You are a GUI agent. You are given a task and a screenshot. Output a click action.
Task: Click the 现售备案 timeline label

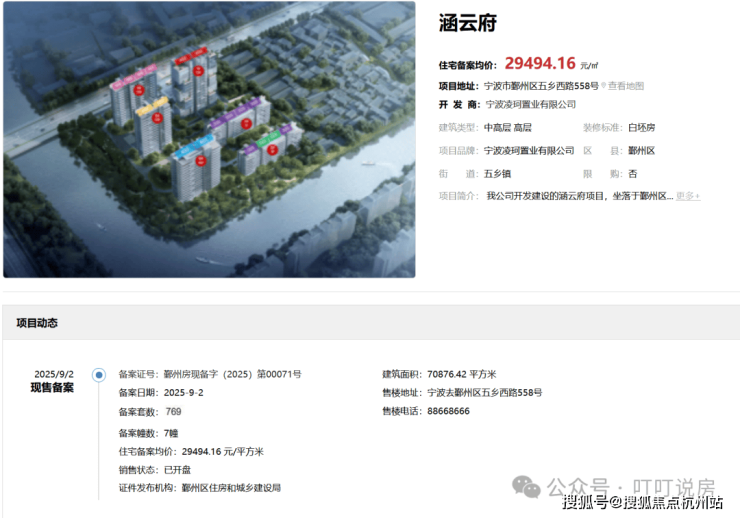tap(52, 388)
